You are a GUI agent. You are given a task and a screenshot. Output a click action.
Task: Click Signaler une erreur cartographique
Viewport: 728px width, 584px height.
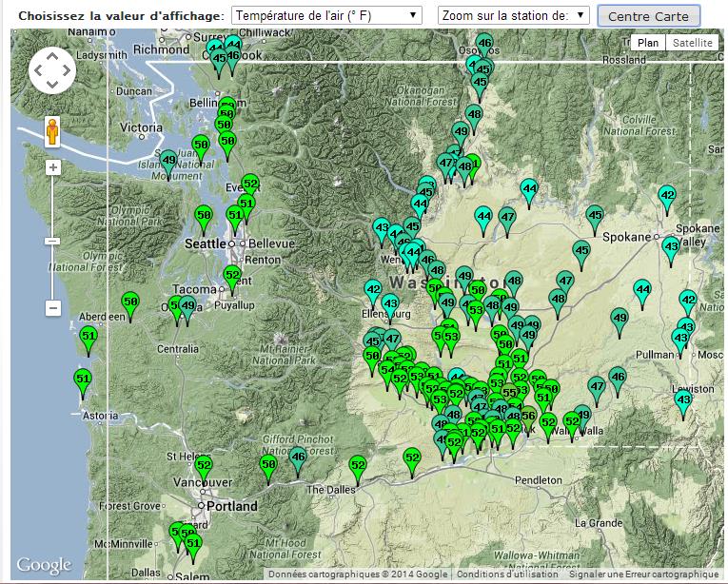[x=643, y=574]
